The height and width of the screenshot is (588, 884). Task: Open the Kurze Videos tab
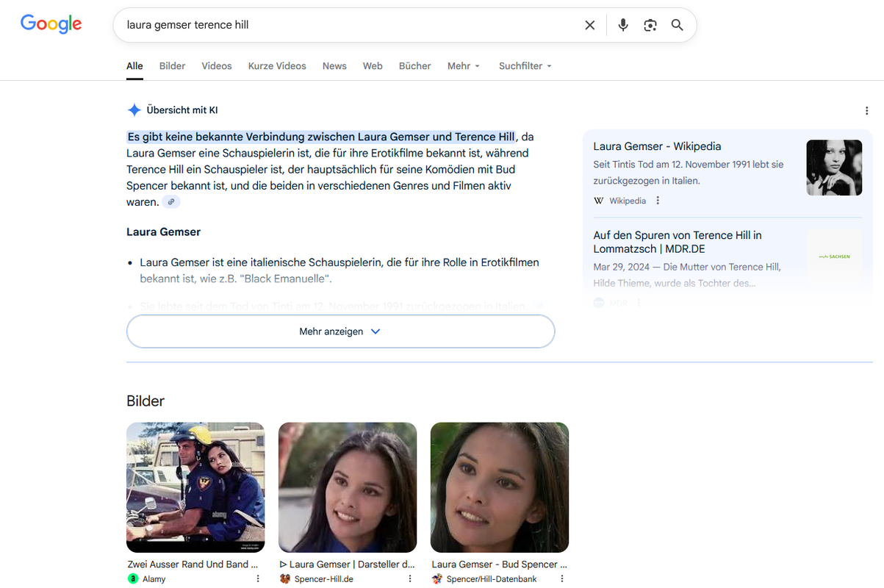pyautogui.click(x=277, y=66)
